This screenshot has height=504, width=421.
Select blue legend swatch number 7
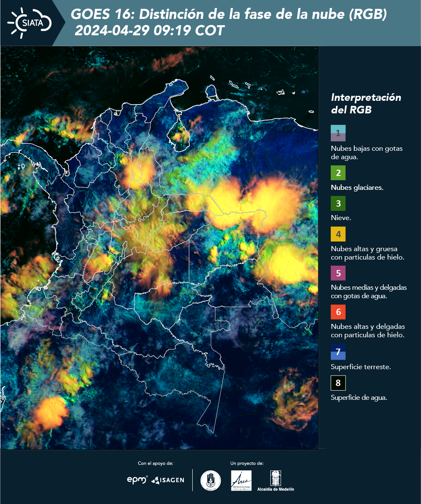point(338,352)
